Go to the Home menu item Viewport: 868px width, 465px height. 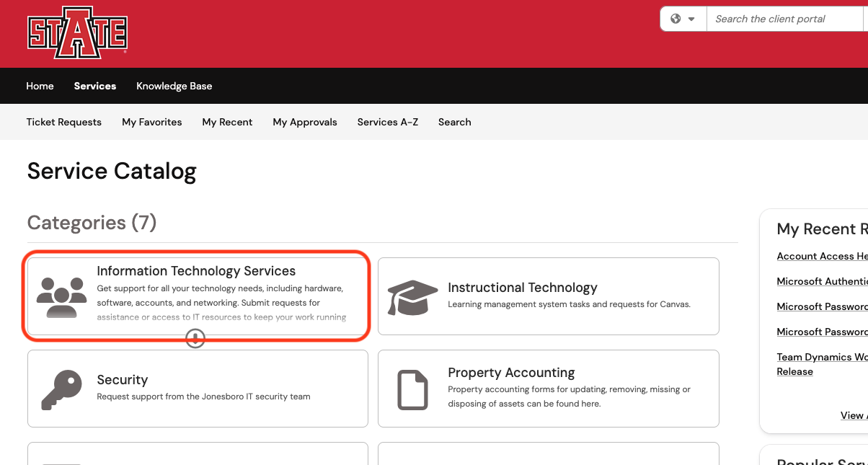(x=40, y=86)
